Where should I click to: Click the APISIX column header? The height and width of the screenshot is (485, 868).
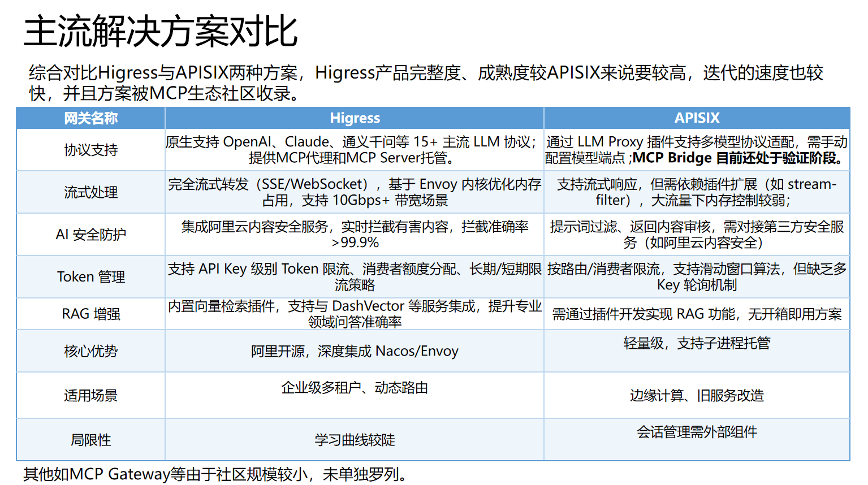697,118
